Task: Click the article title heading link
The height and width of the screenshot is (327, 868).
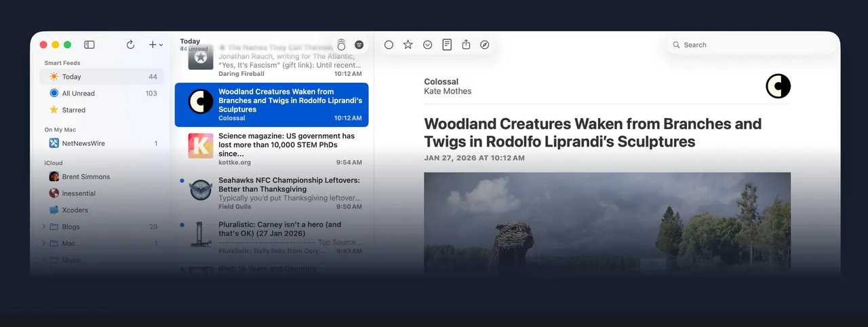Action: 593,133
